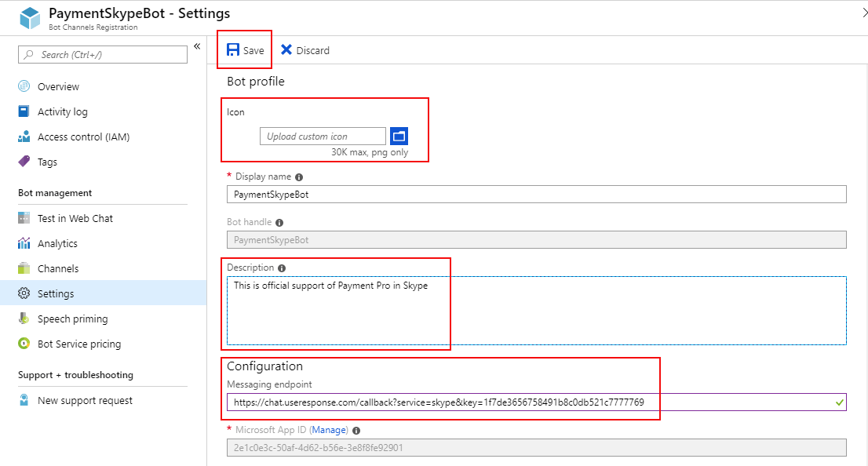The width and height of the screenshot is (868, 466).
Task: Click the Upload custom icon field
Action: (x=323, y=137)
